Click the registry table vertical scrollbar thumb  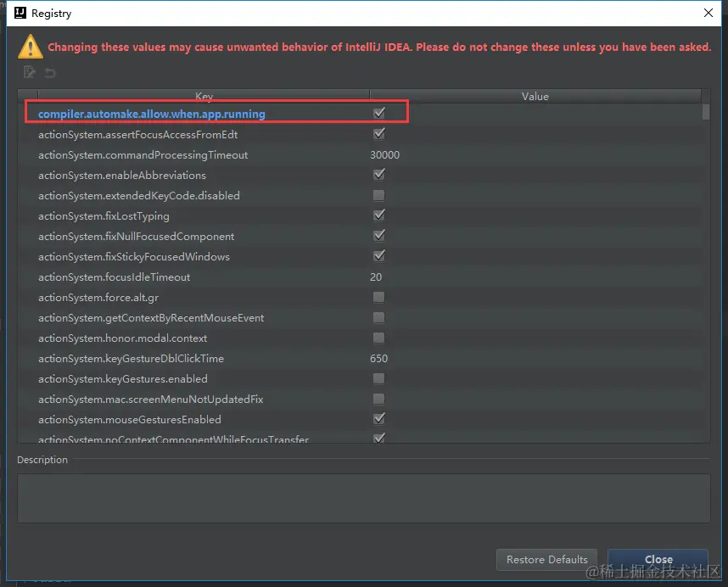point(706,112)
